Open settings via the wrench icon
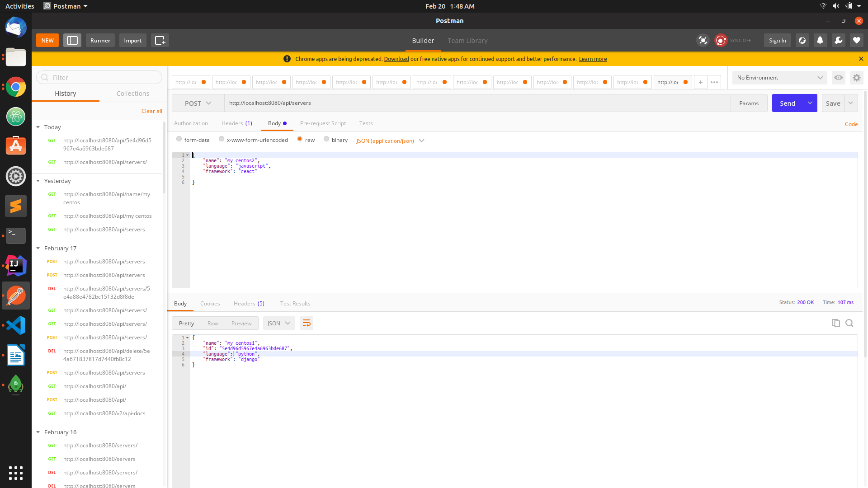This screenshot has width=868, height=488. 839,40
